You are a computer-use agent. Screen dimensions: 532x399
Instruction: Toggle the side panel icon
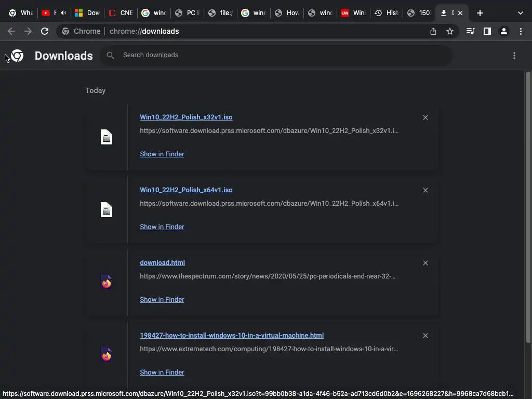point(487,31)
